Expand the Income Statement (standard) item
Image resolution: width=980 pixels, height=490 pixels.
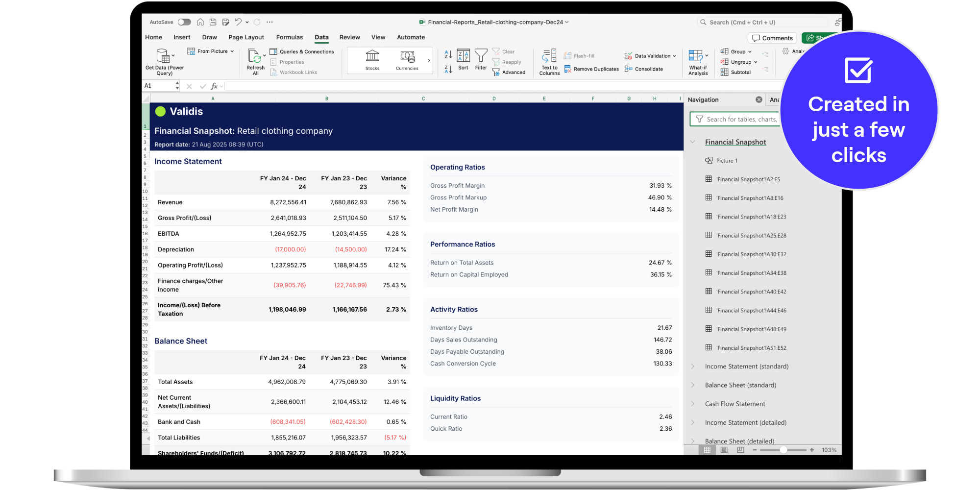tap(693, 367)
